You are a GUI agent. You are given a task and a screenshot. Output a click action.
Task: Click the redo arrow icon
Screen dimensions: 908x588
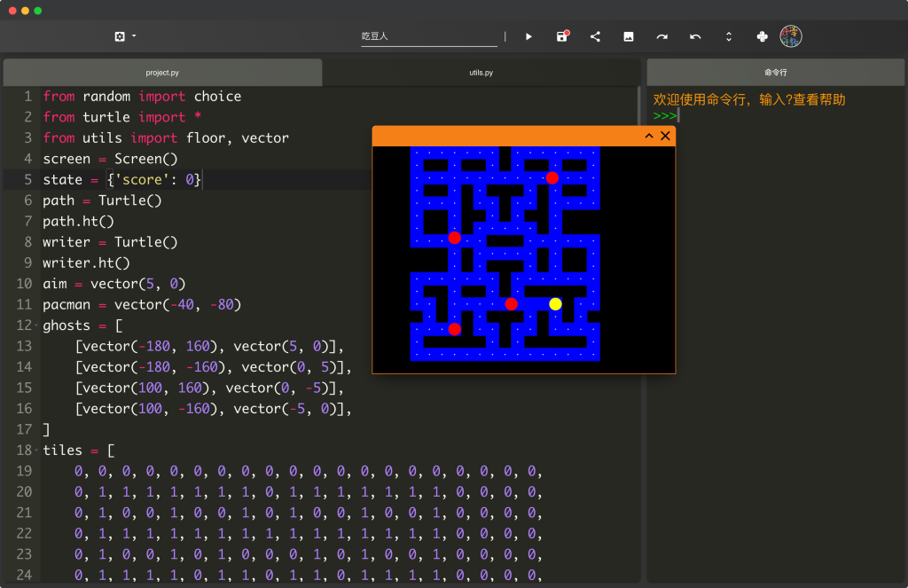click(661, 36)
